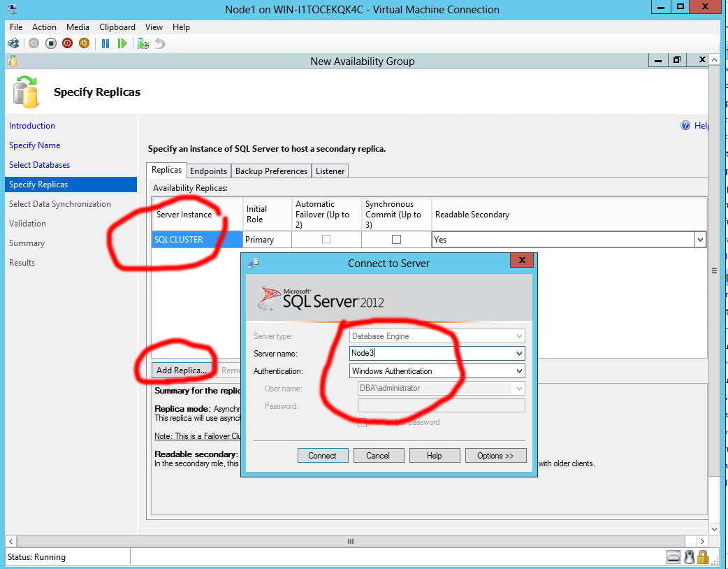Click the Primary initial role cell

(268, 240)
